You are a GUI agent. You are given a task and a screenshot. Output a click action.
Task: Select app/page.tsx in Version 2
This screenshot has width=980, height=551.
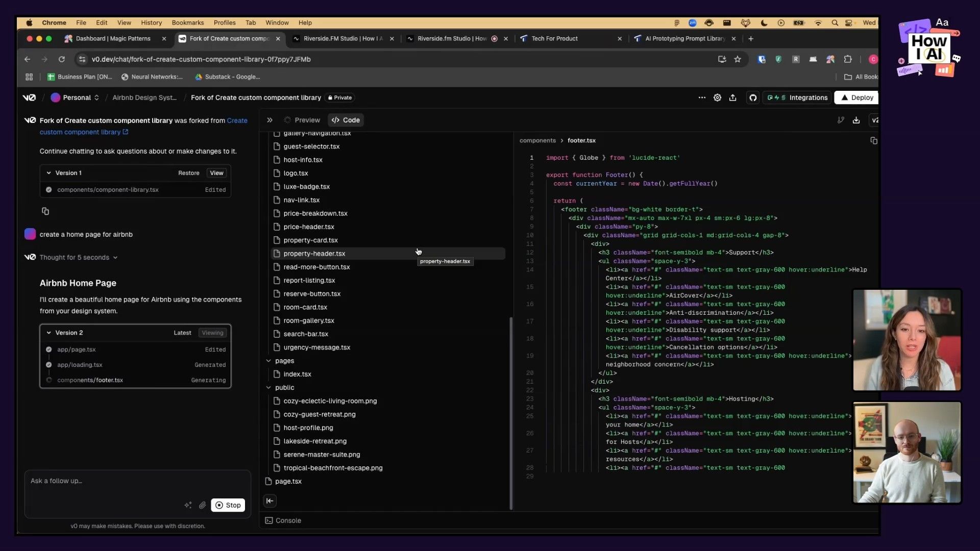(136, 349)
